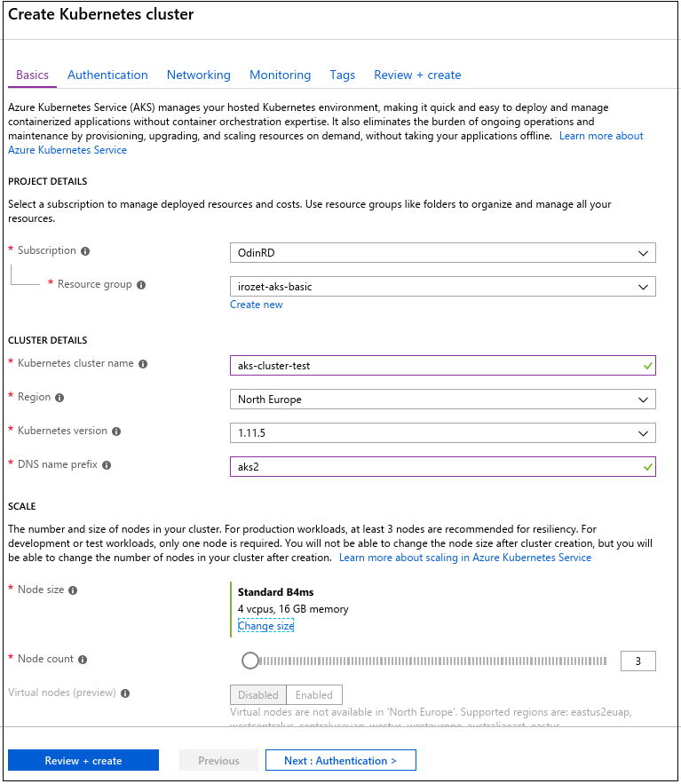The width and height of the screenshot is (681, 784).
Task: Set Virtual nodes to Enabled
Action: point(314,695)
